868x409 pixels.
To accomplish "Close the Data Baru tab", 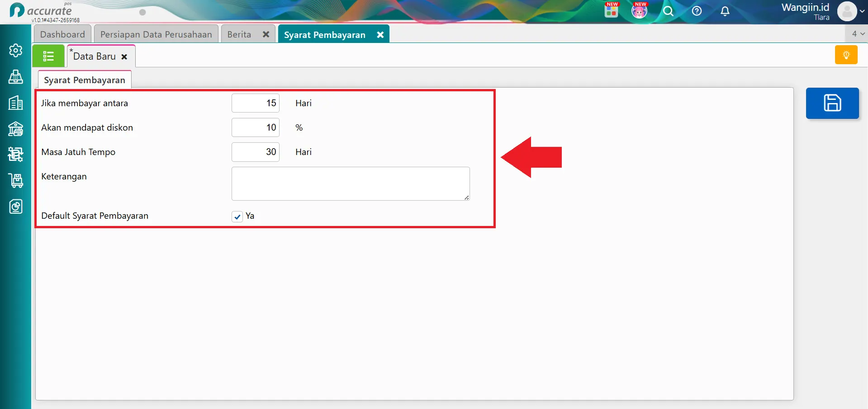I will click(x=124, y=57).
